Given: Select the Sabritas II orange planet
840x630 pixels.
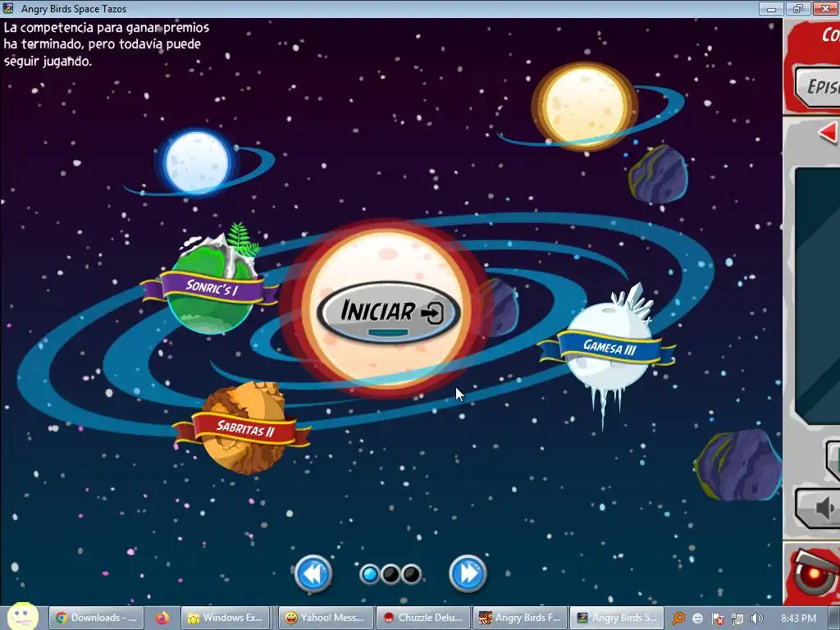Looking at the screenshot, I should [x=242, y=428].
